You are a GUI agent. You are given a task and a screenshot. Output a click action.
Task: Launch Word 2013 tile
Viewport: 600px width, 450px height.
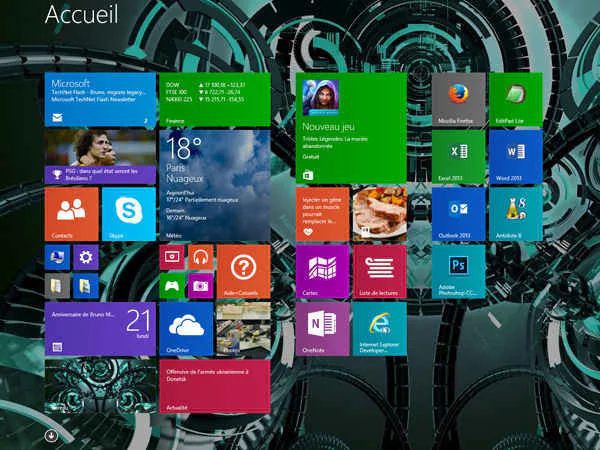click(516, 157)
